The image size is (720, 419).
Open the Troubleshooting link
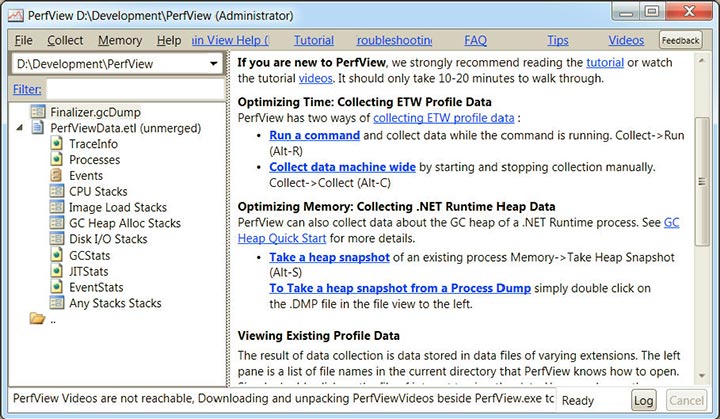pyautogui.click(x=394, y=40)
